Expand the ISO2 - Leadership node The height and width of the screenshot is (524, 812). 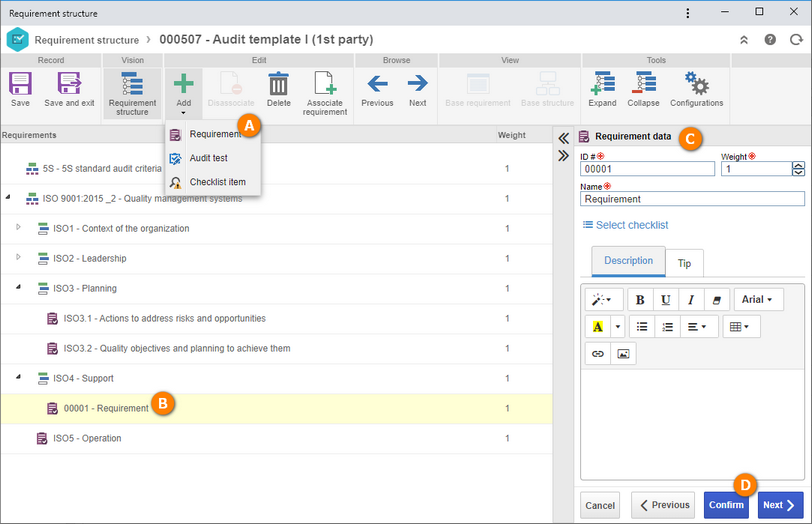click(18, 257)
